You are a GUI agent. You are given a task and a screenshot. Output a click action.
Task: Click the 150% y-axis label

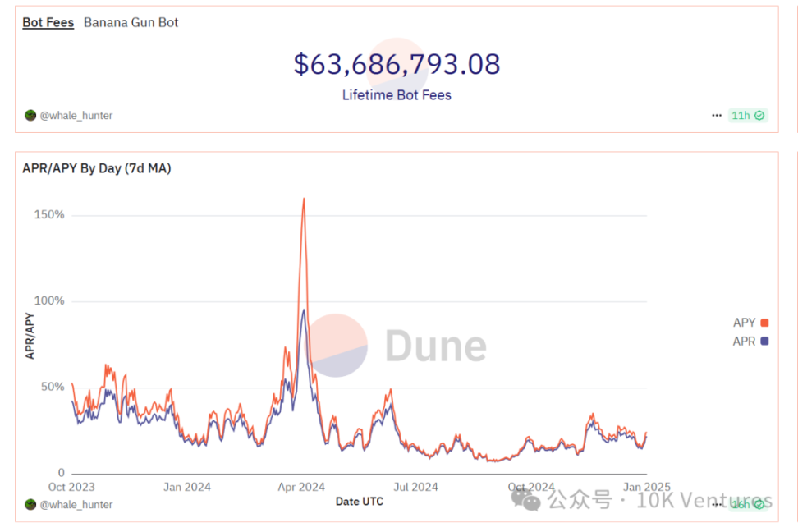[49, 215]
